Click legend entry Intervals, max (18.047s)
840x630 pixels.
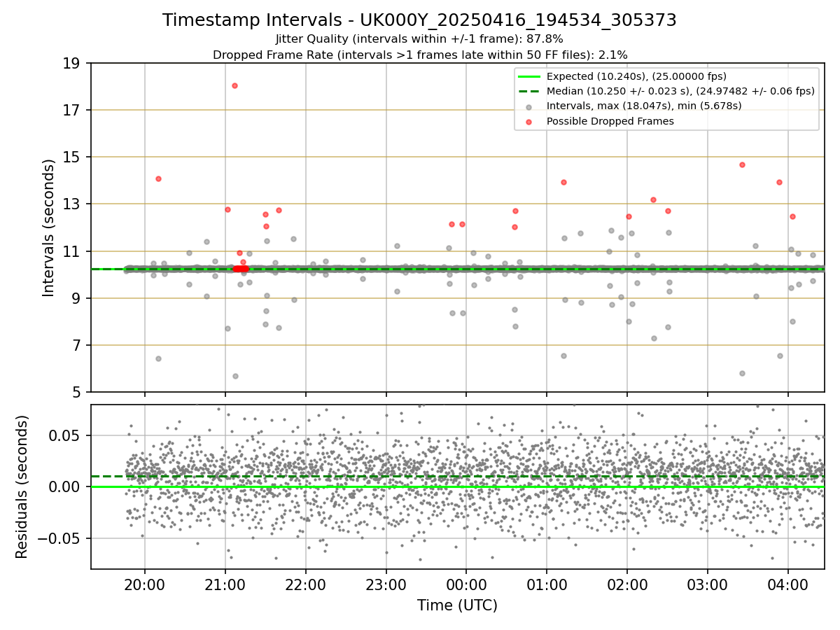(x=644, y=106)
